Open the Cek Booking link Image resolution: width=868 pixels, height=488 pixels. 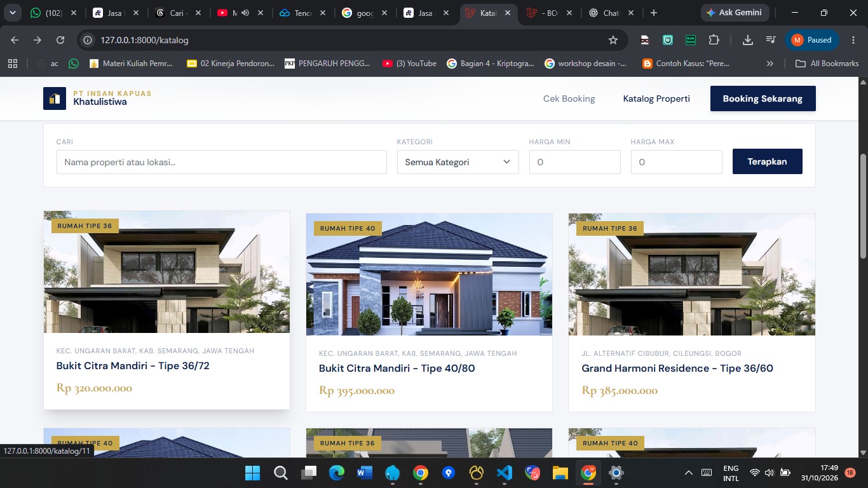[569, 98]
